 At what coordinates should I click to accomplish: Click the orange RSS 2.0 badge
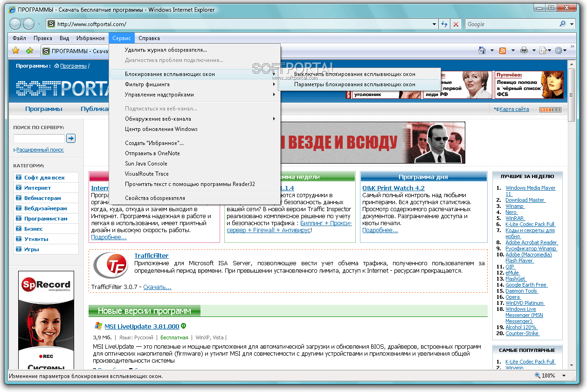(x=550, y=110)
